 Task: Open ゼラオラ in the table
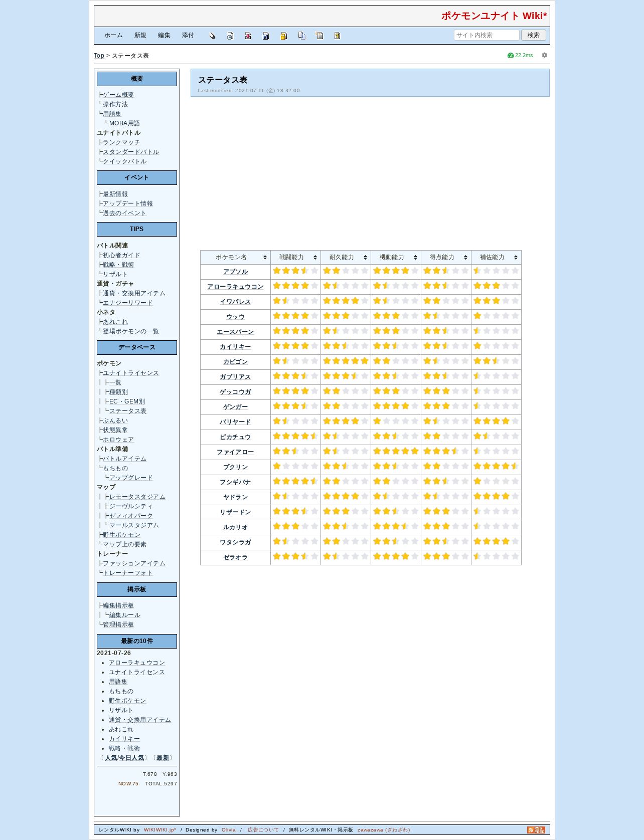[x=235, y=557]
